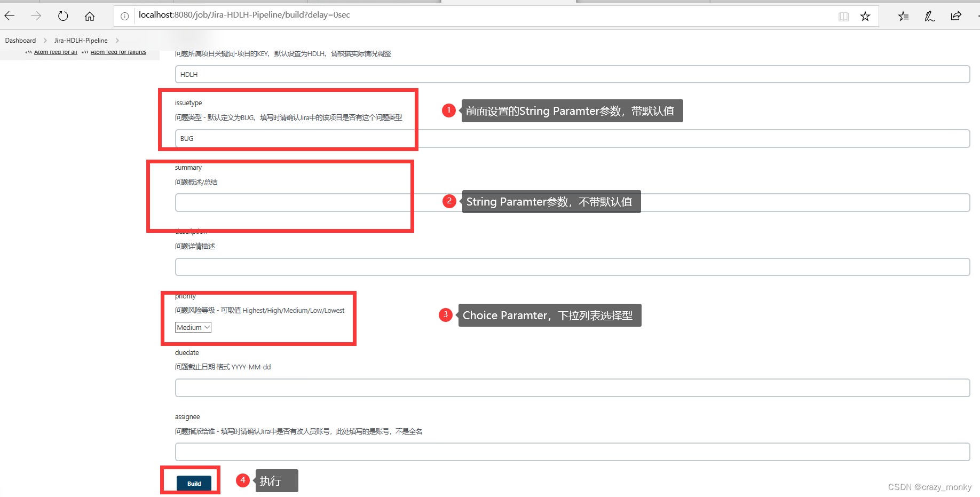This screenshot has height=497, width=980.
Task: Click the Home icon in the toolbar
Action: coord(89,16)
